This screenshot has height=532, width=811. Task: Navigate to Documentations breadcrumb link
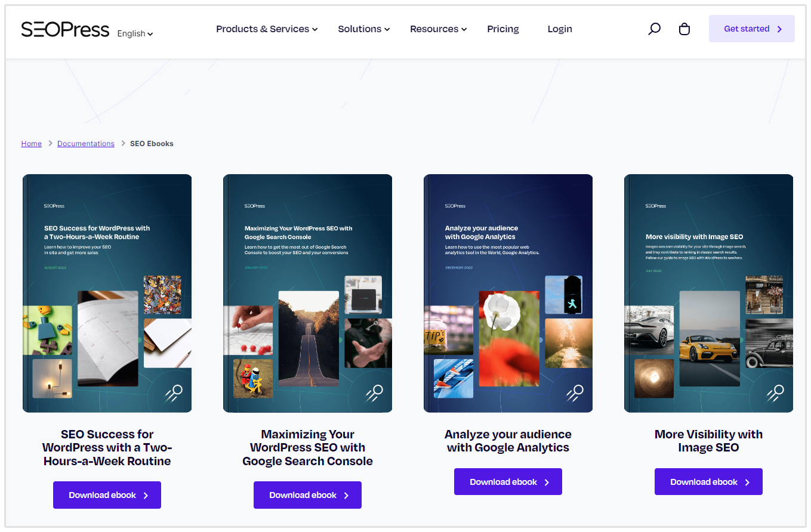click(x=86, y=144)
